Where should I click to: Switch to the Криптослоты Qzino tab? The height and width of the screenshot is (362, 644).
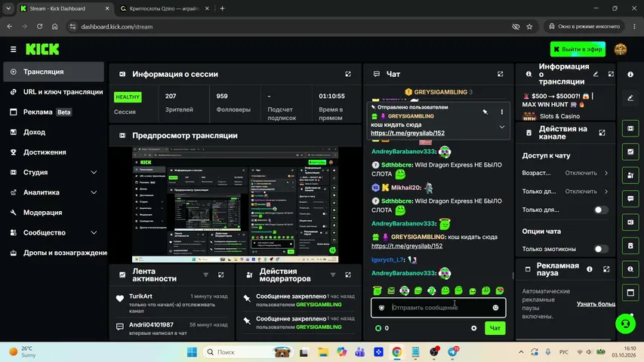pos(165,8)
